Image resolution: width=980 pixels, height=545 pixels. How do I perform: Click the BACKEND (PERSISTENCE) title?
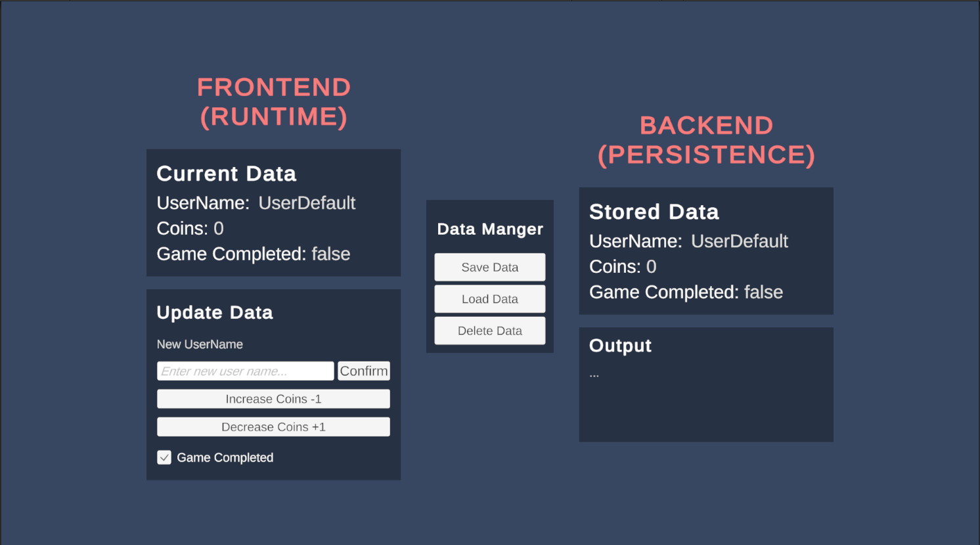pyautogui.click(x=706, y=140)
